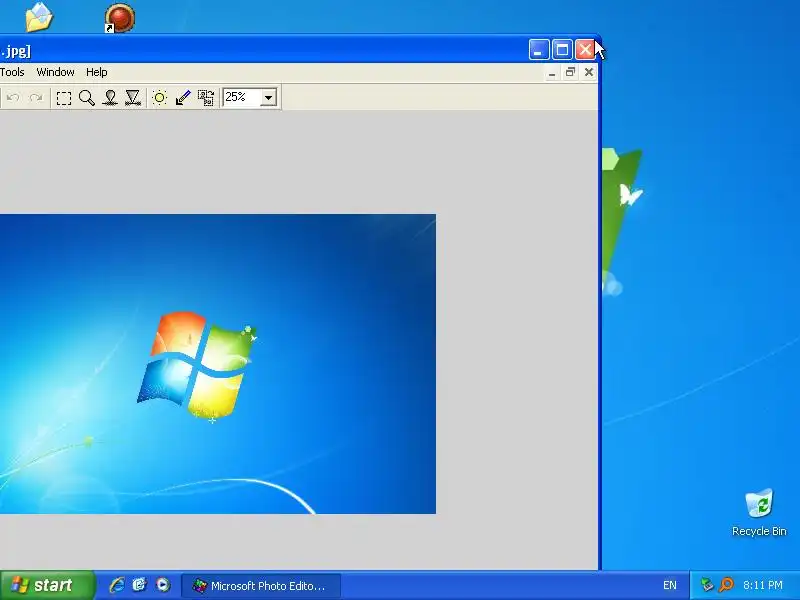This screenshot has width=800, height=600.
Task: Open the Windows XP start menu
Action: (47, 585)
